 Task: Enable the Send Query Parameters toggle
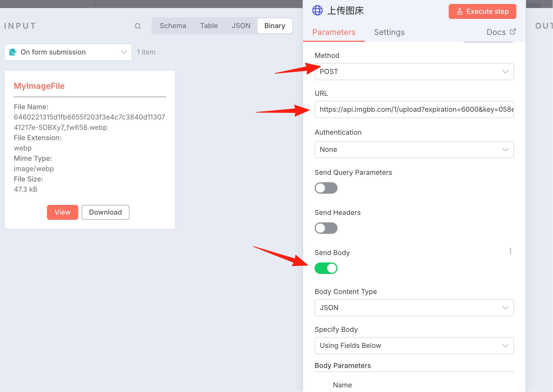pyautogui.click(x=326, y=188)
